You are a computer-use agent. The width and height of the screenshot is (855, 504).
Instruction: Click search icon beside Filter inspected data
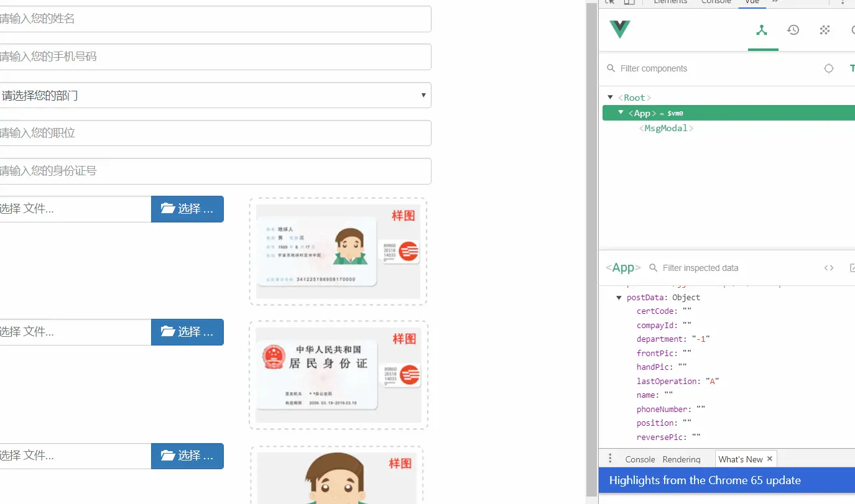pos(653,268)
